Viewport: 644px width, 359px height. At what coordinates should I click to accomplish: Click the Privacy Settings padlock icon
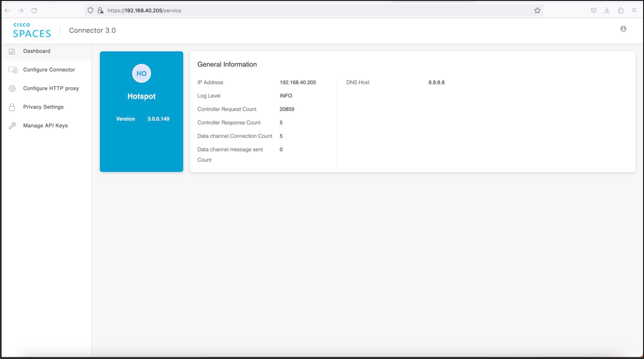(12, 107)
